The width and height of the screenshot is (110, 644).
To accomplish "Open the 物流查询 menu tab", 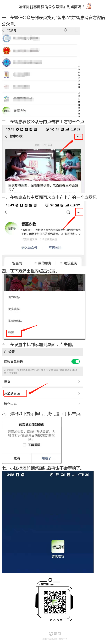I will pos(69,263).
